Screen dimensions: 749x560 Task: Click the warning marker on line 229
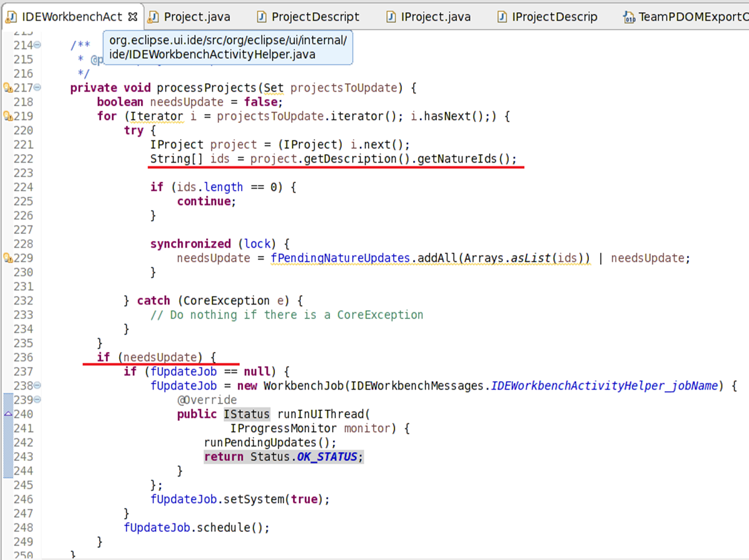(x=8, y=258)
